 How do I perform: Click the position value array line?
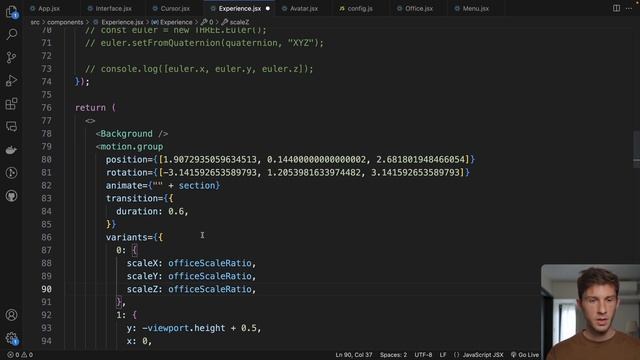(290, 160)
